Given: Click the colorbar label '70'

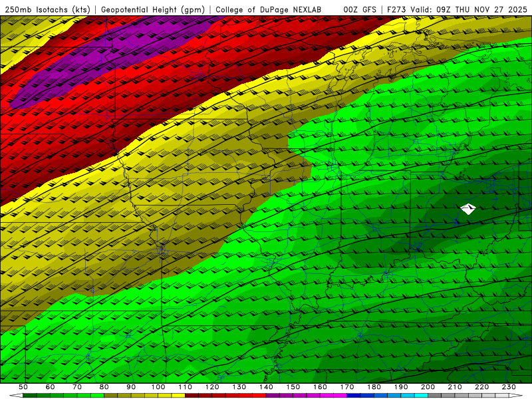Looking at the screenshot, I should pyautogui.click(x=77, y=387).
